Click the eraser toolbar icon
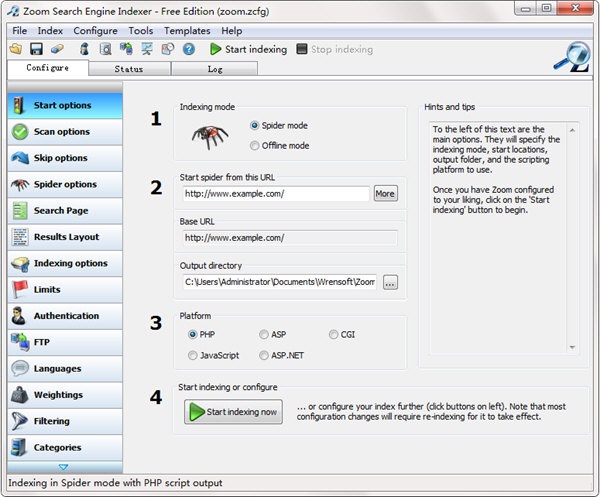 pyautogui.click(x=57, y=49)
